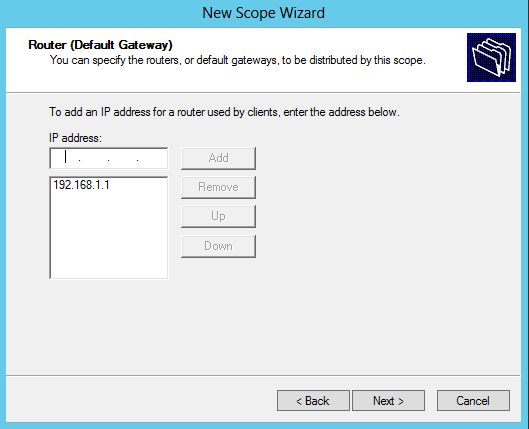Click the Next button

coord(388,401)
